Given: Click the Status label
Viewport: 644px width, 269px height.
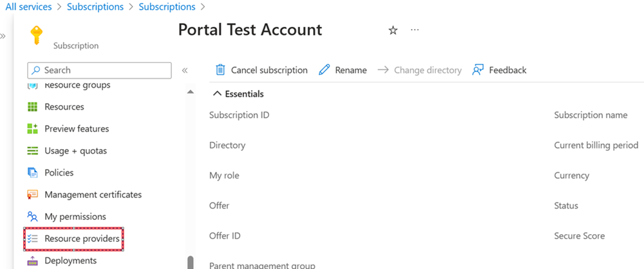Looking at the screenshot, I should click(x=566, y=206).
